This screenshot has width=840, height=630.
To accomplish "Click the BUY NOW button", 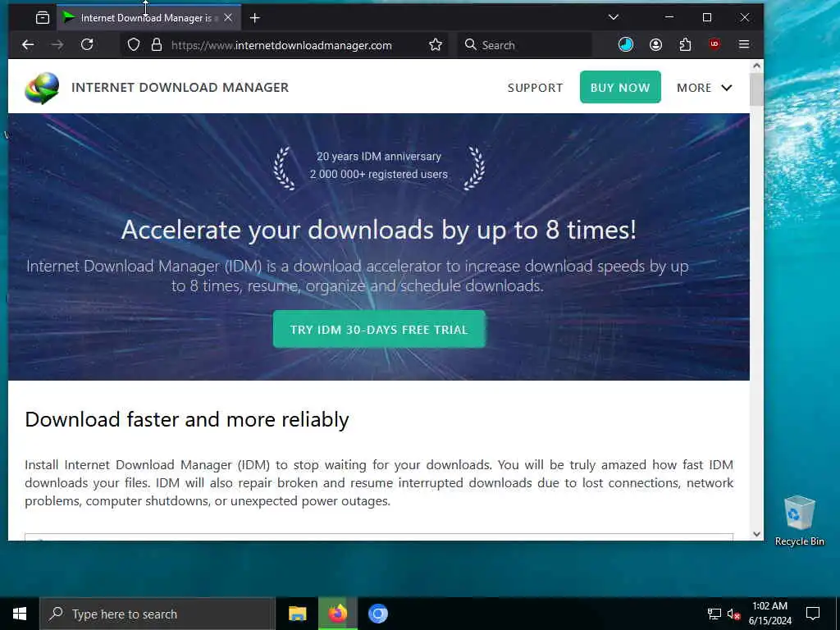I will [x=620, y=87].
